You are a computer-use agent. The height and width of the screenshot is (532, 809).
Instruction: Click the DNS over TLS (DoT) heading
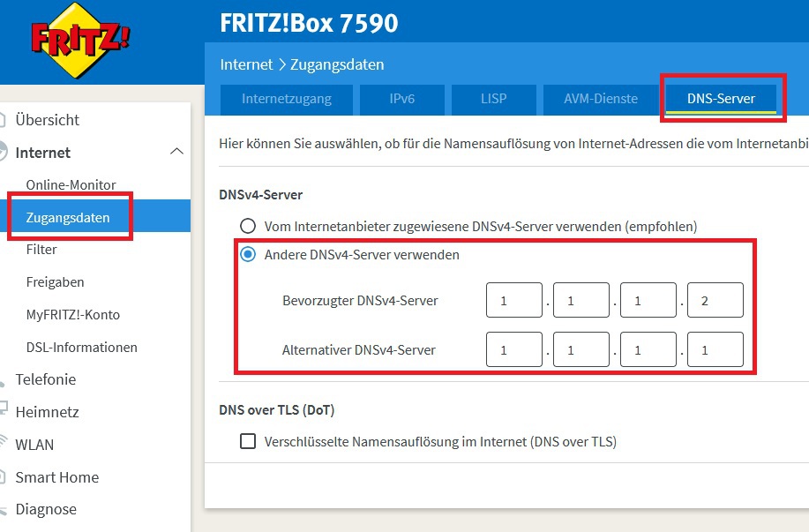276,410
